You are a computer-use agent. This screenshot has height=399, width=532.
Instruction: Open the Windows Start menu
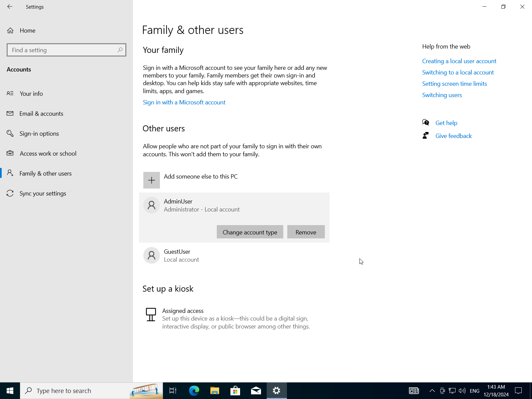click(x=10, y=391)
